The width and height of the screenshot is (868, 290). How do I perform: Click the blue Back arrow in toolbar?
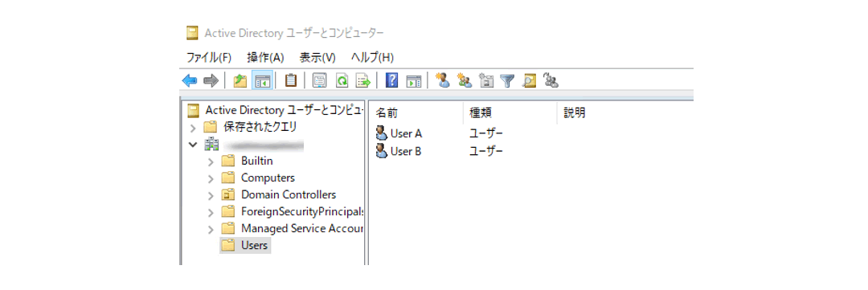[x=190, y=81]
